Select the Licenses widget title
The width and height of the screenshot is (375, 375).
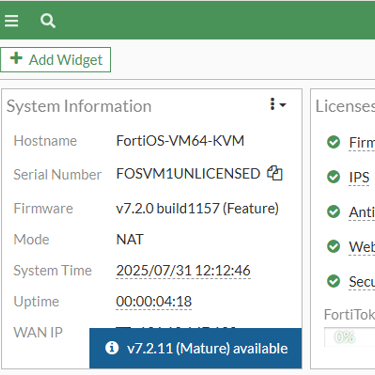click(345, 106)
